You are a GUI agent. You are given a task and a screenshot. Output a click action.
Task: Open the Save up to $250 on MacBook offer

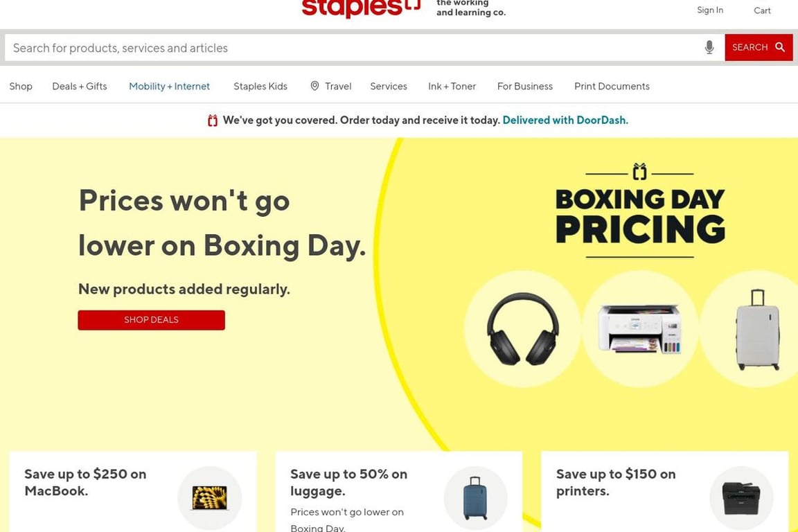[x=85, y=482]
